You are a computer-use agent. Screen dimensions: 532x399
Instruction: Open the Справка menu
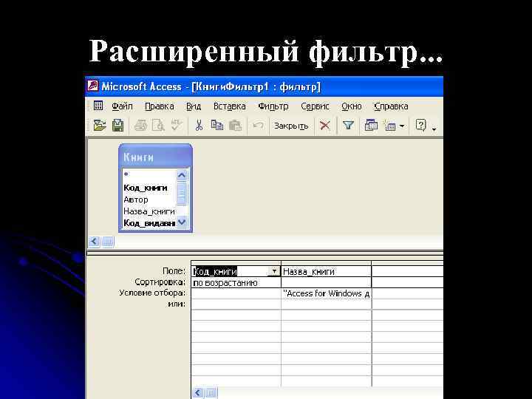click(x=391, y=106)
